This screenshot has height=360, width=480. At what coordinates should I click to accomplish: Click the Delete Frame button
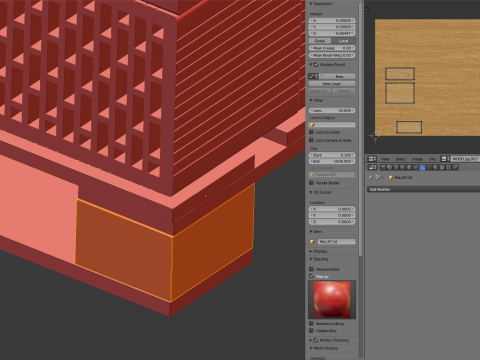pyautogui.click(x=320, y=91)
